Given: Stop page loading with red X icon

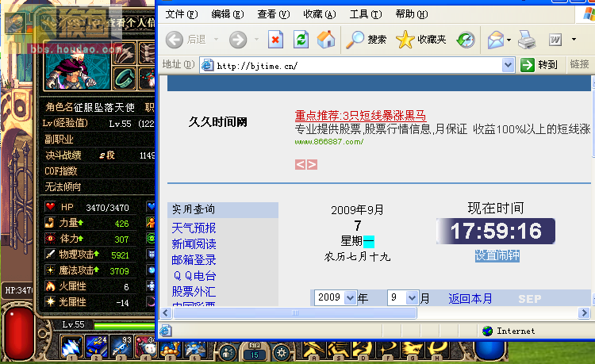Looking at the screenshot, I should pyautogui.click(x=275, y=40).
